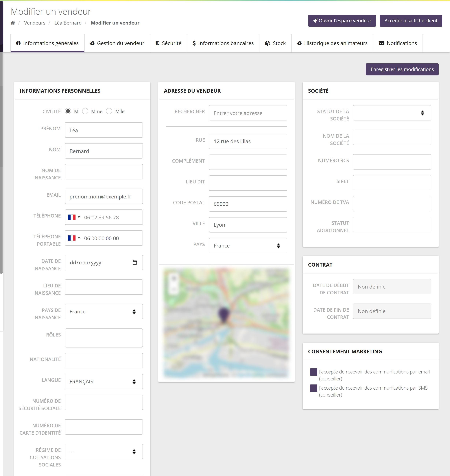
Task: Open the Statut de la société dropdown
Action: pos(392,113)
